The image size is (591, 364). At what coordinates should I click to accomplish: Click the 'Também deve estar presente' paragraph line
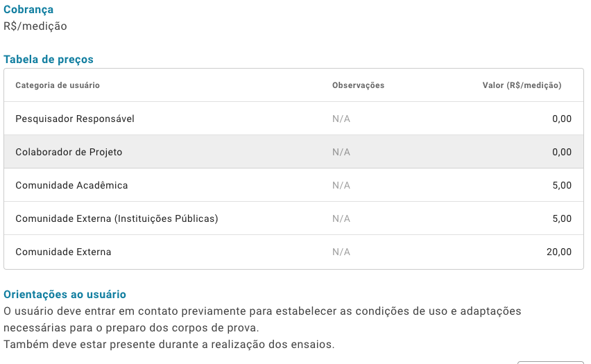[x=169, y=345]
